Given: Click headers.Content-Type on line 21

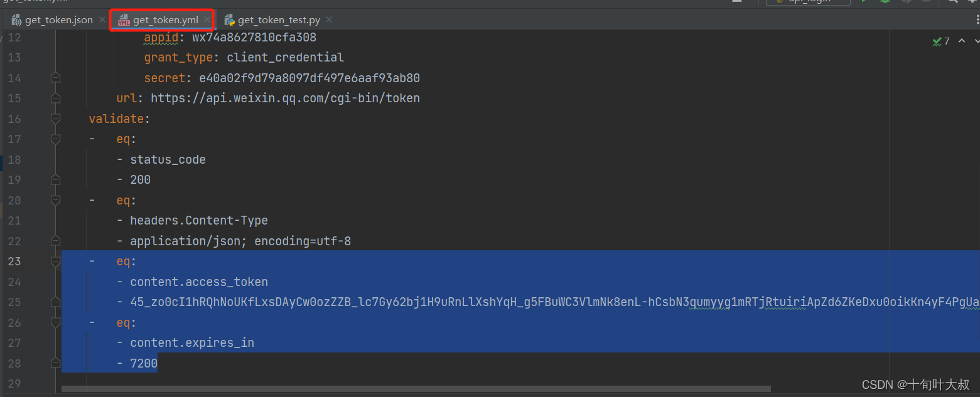Looking at the screenshot, I should [x=199, y=221].
